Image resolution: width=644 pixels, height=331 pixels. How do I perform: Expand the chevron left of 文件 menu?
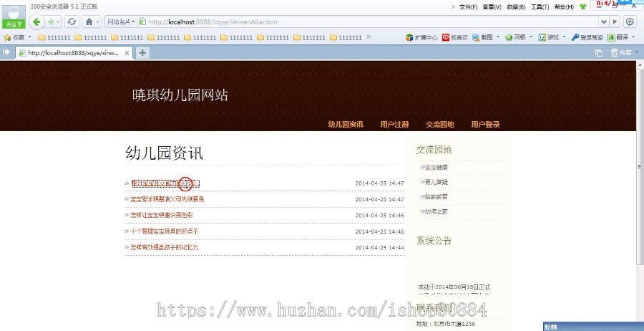pos(454,6)
